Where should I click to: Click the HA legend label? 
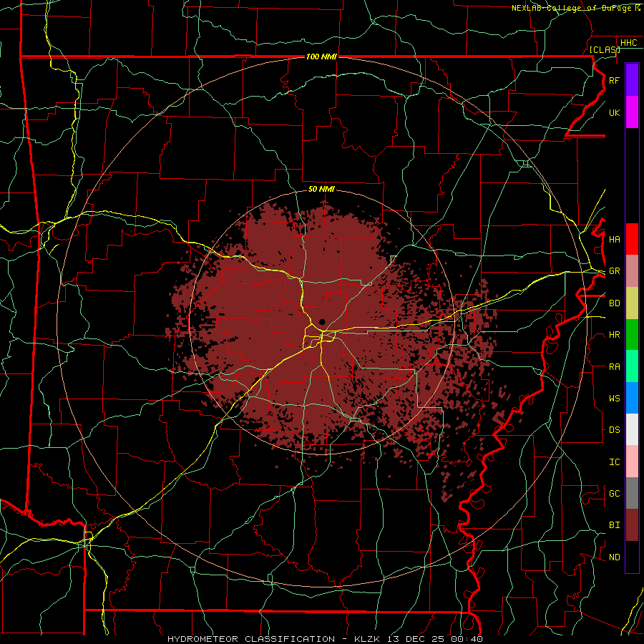pos(614,240)
